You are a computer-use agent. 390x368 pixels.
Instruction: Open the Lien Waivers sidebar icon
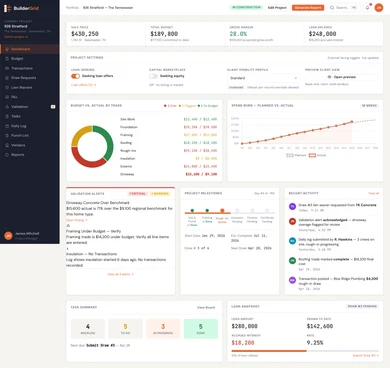7,88
